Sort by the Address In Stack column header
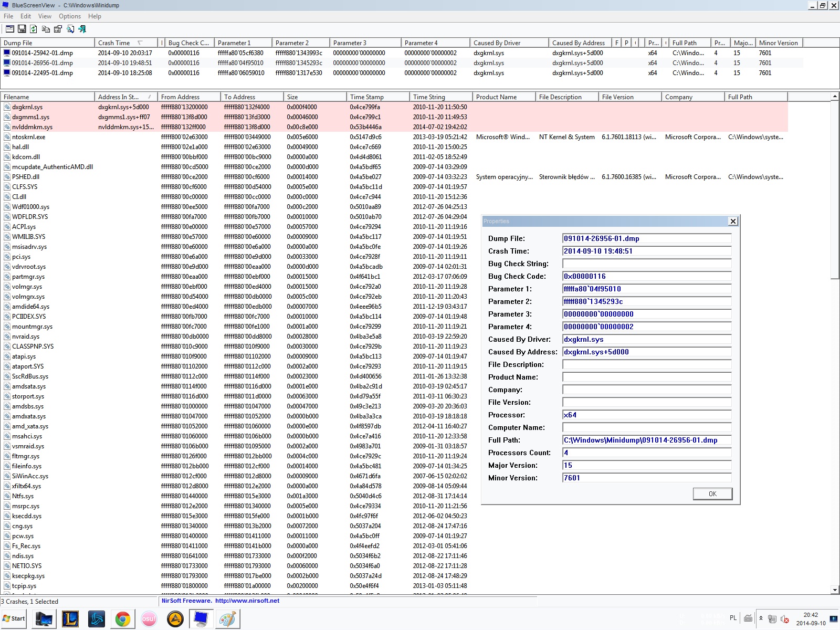 (126, 97)
